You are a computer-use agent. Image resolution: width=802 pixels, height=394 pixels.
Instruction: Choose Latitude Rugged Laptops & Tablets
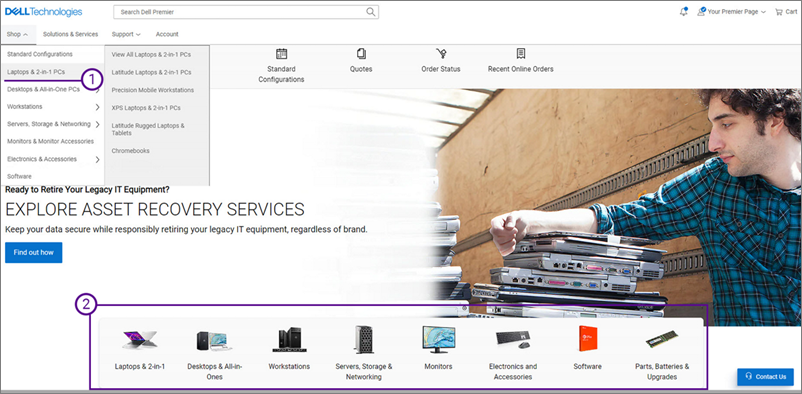point(148,129)
